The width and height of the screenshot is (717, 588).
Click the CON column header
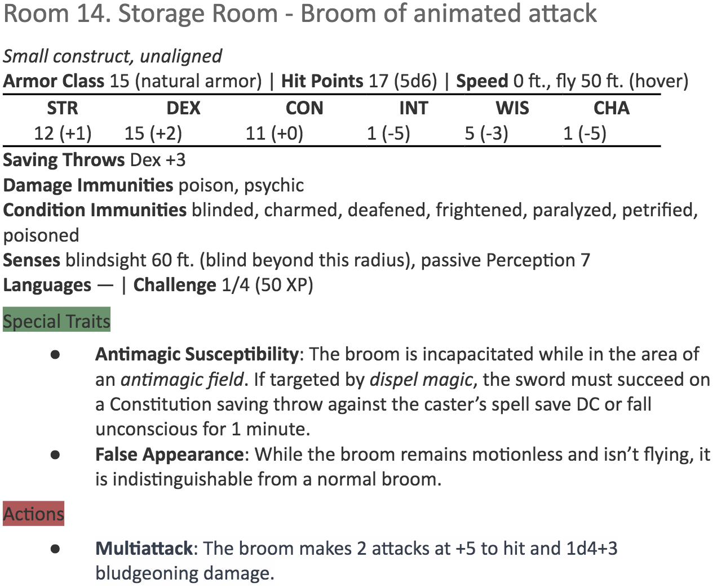(304, 108)
